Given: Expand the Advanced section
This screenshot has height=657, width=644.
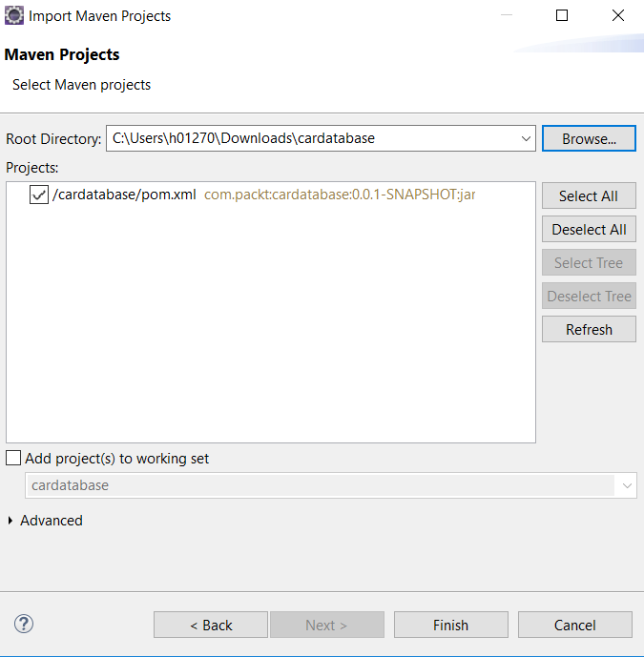Looking at the screenshot, I should 10,521.
